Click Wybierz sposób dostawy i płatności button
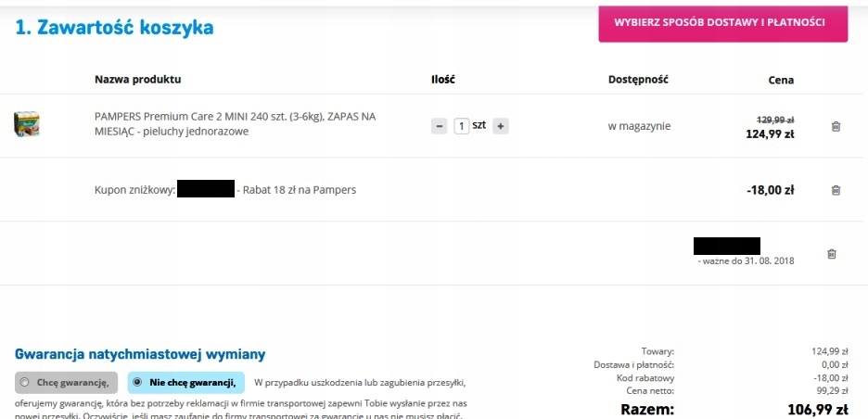868x419 pixels. click(x=722, y=23)
